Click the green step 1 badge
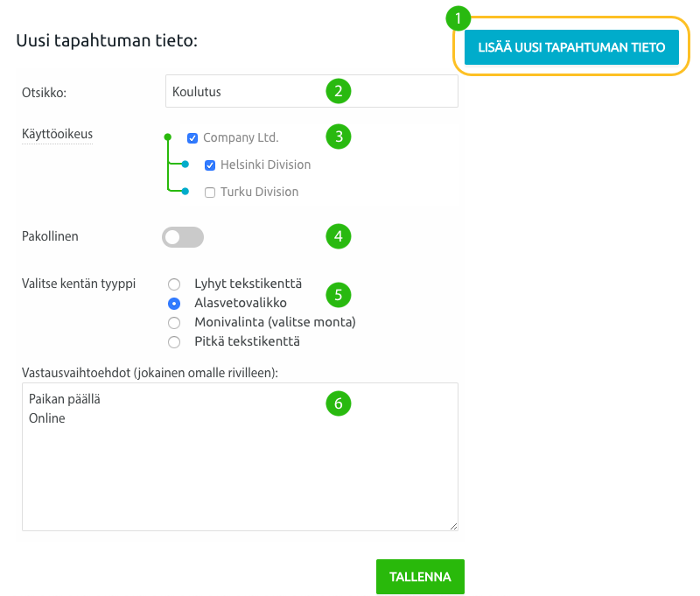Viewport: 700px width, 596px height. [x=458, y=19]
